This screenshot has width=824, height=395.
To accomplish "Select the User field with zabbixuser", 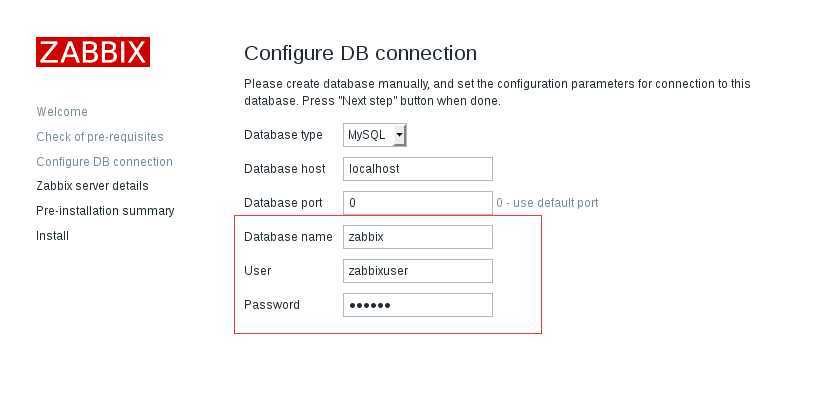I will click(x=418, y=271).
